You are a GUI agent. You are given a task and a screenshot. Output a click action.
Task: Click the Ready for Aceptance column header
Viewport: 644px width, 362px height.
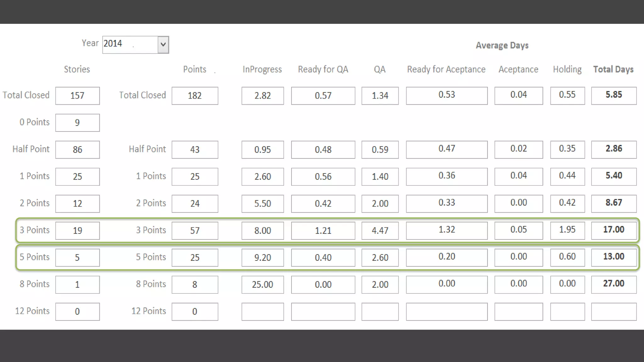(446, 69)
